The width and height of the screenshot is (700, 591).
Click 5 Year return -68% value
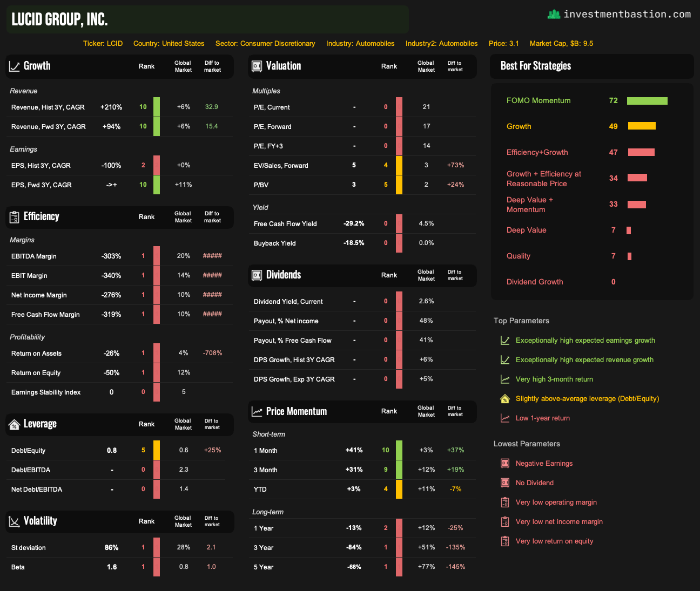point(354,567)
